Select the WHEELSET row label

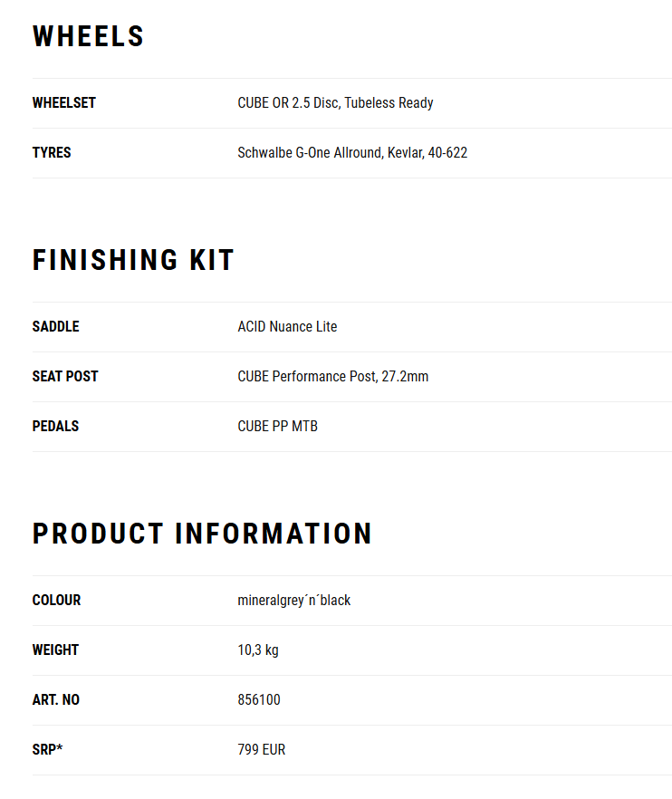[64, 103]
